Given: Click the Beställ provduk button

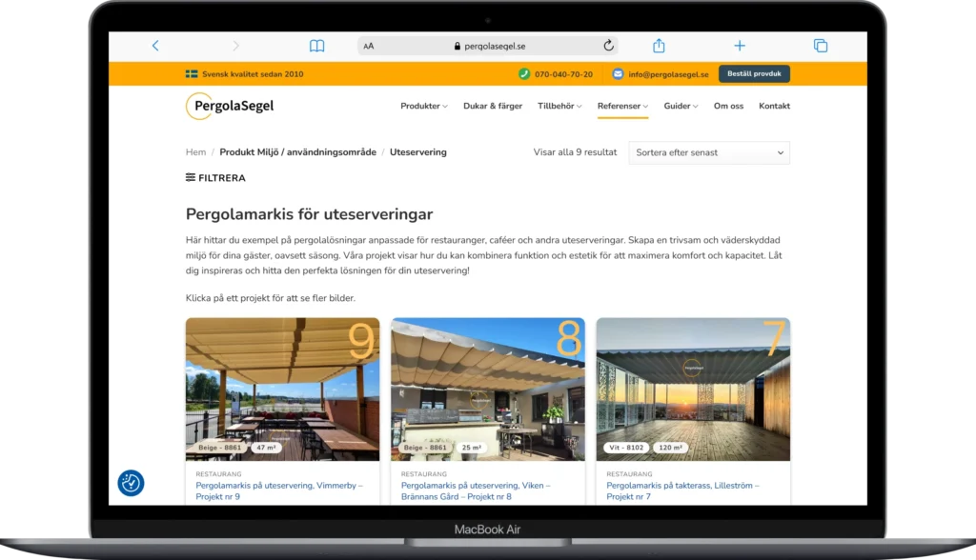Looking at the screenshot, I should 754,73.
